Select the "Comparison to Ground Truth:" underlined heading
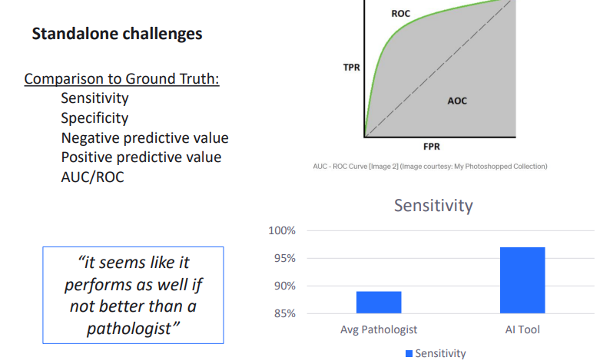The image size is (600, 364). pyautogui.click(x=122, y=79)
